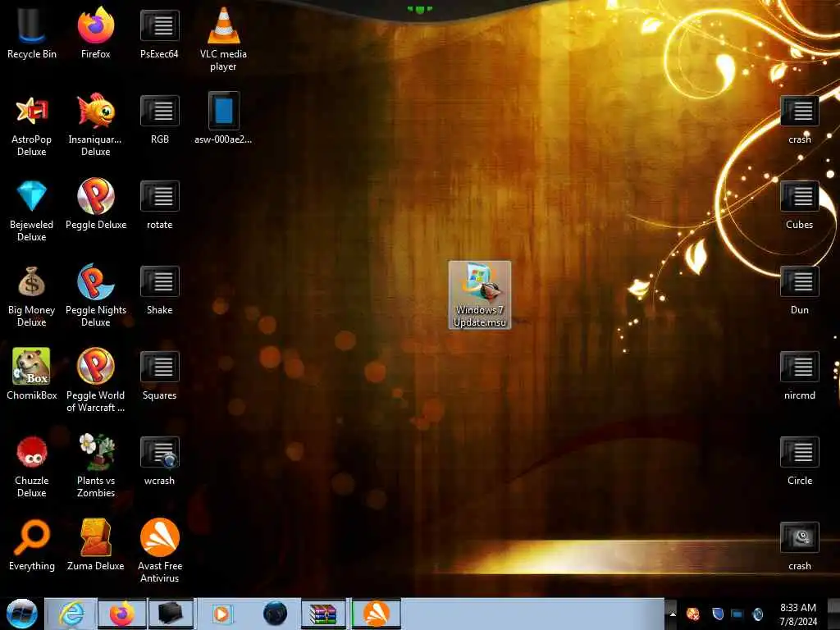Open Windows Media Player from the taskbar
The height and width of the screenshot is (630, 840).
pyautogui.click(x=221, y=614)
